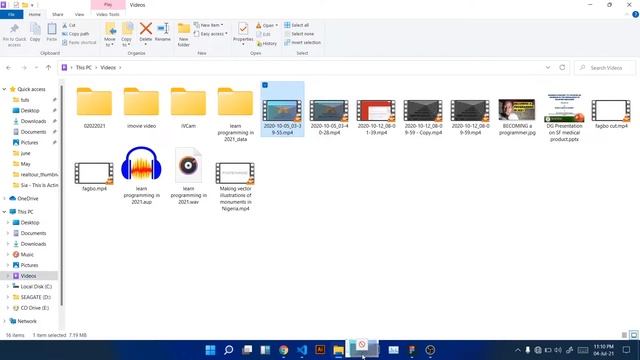Select fagbo cut.mp4 file
640x360 pixels.
point(611,114)
